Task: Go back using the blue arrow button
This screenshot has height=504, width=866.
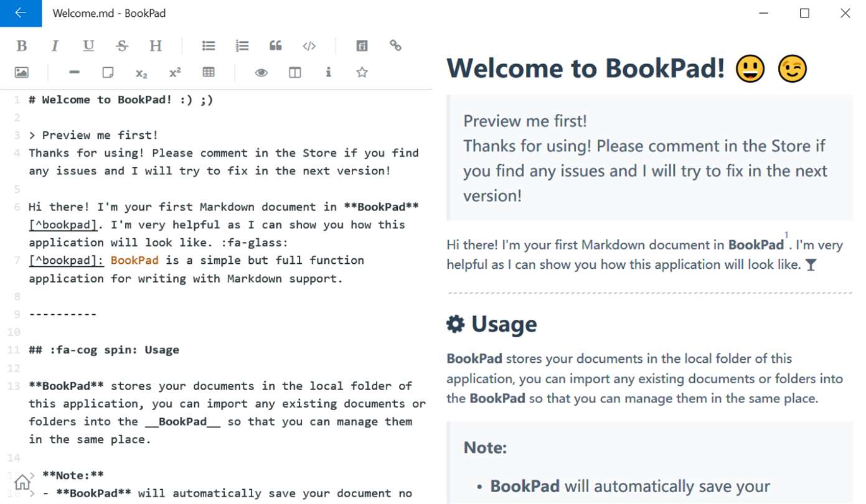Action: (21, 13)
